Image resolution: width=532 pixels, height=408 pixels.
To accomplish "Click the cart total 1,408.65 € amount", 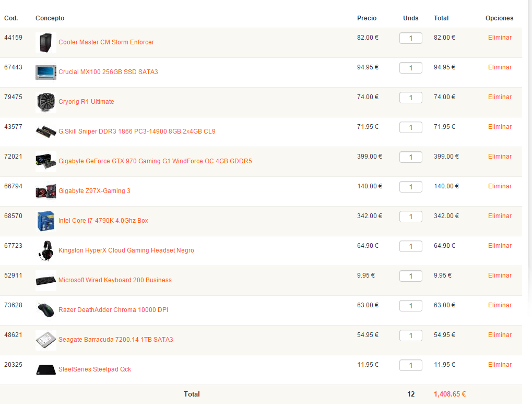I will pyautogui.click(x=450, y=394).
